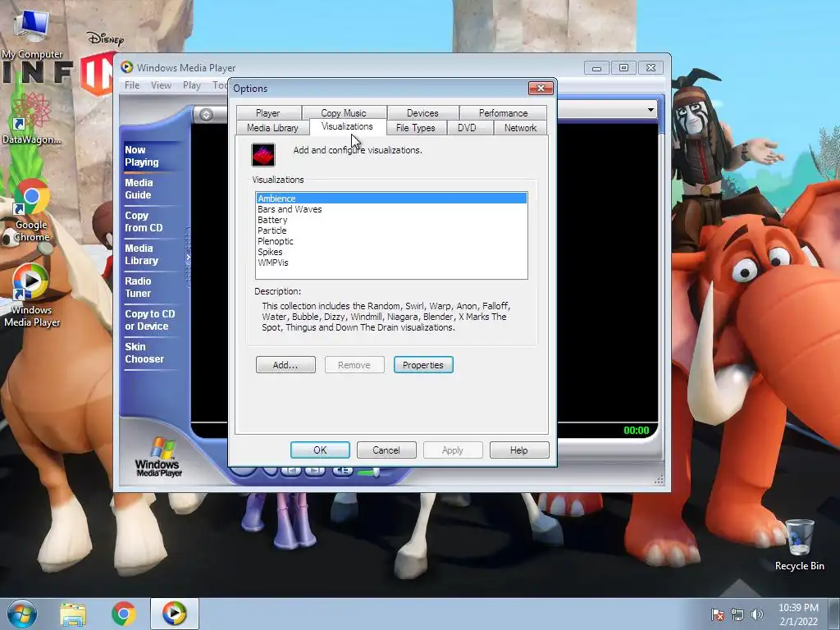Open Skin Chooser section

point(144,353)
